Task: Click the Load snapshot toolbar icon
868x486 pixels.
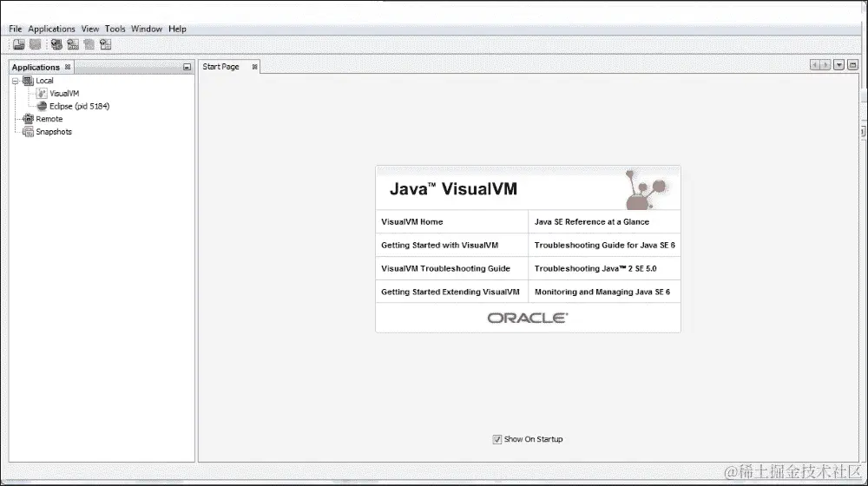Action: tap(19, 44)
